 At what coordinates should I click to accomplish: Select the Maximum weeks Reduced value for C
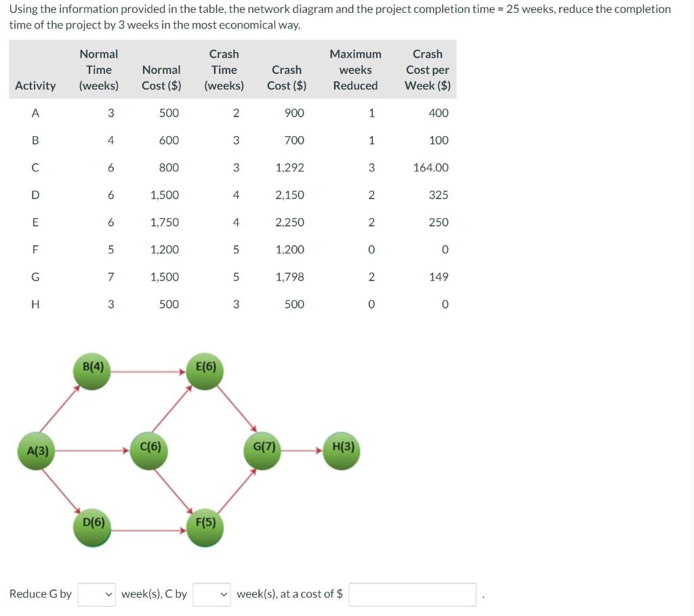[371, 167]
